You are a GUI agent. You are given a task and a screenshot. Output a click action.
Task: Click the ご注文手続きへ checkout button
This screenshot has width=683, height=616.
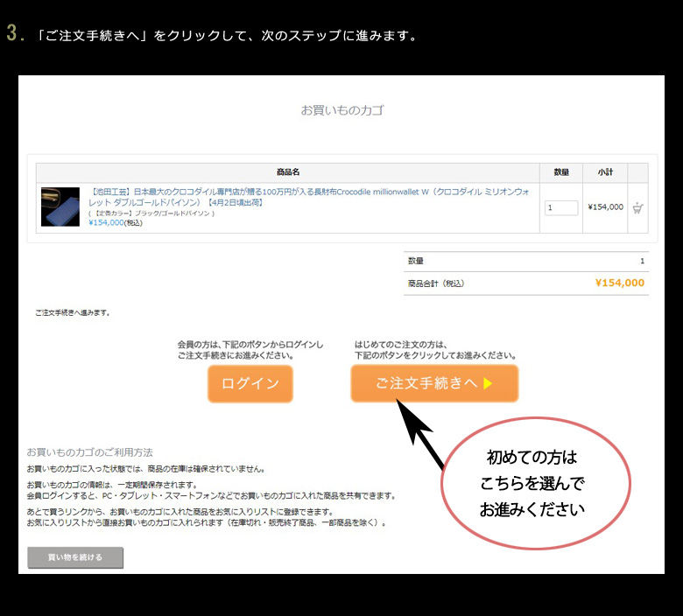tap(434, 383)
